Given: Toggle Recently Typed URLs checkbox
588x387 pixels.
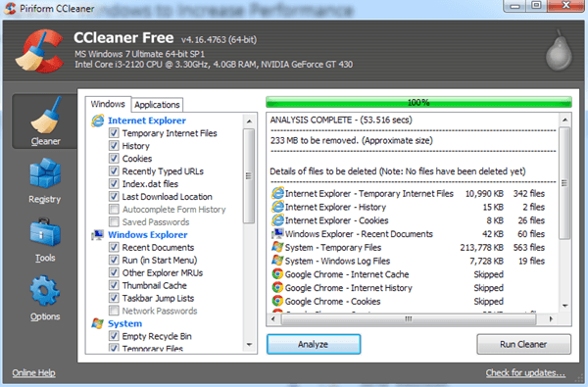Looking at the screenshot, I should pos(114,171).
